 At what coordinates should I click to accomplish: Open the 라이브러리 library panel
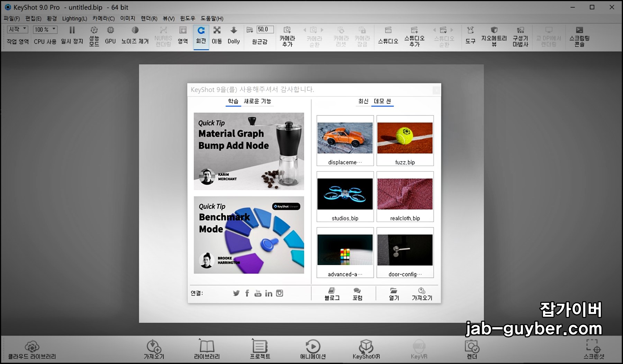[207, 349]
